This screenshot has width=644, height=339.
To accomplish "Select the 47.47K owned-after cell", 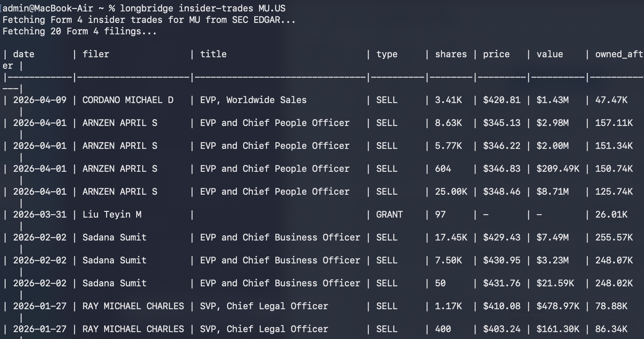I will click(x=611, y=100).
